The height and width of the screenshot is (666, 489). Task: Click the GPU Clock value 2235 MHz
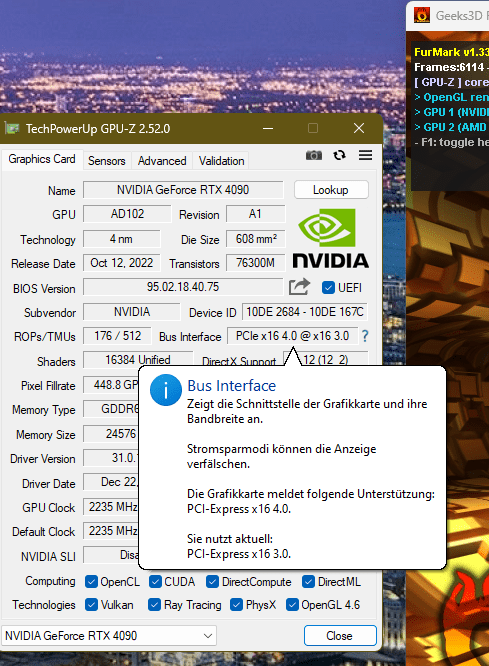(111, 507)
